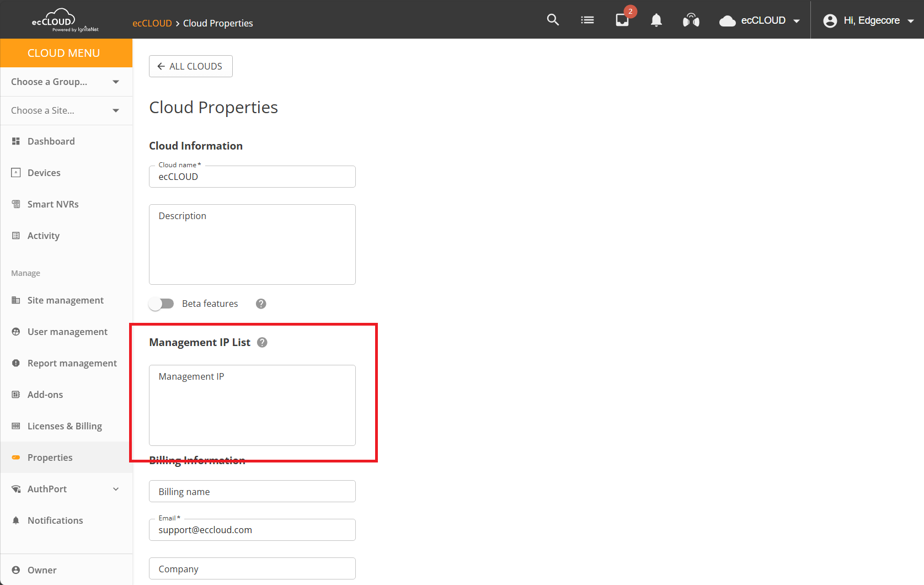Open the Hi, Edgecore account dropdown arrow

pyautogui.click(x=911, y=21)
